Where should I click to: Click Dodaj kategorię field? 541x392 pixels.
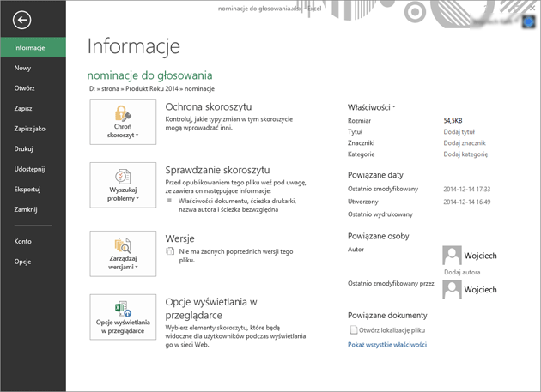(x=465, y=154)
